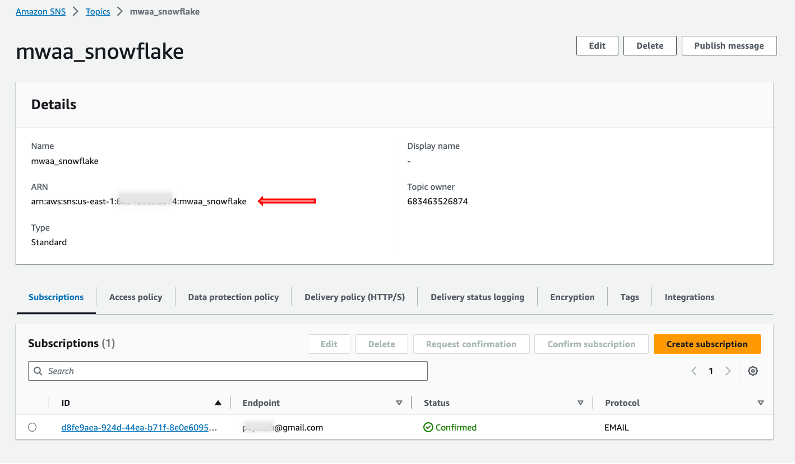Go to previous page chevron

(x=694, y=371)
